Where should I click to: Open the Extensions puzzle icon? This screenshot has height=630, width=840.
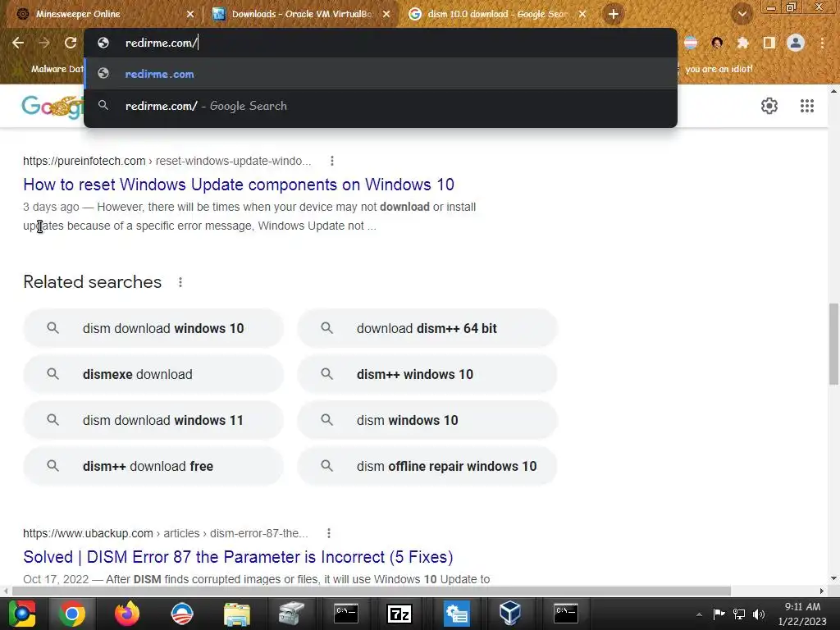[743, 43]
